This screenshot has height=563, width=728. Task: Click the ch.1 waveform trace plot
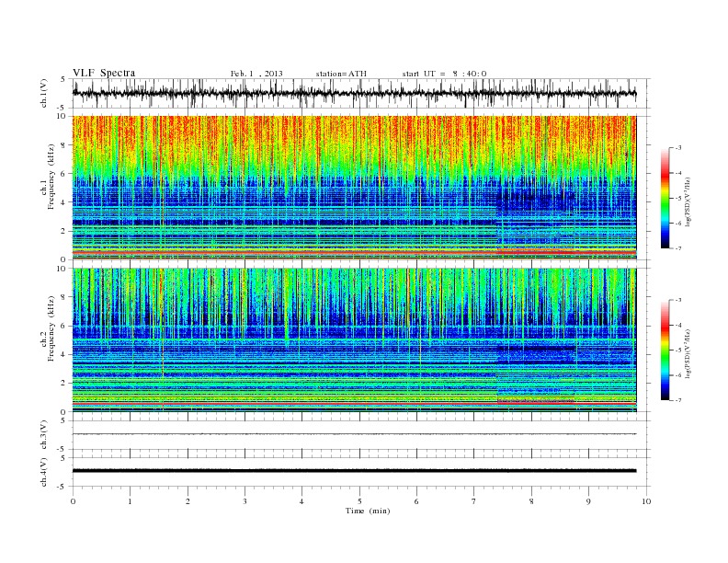(x=354, y=93)
